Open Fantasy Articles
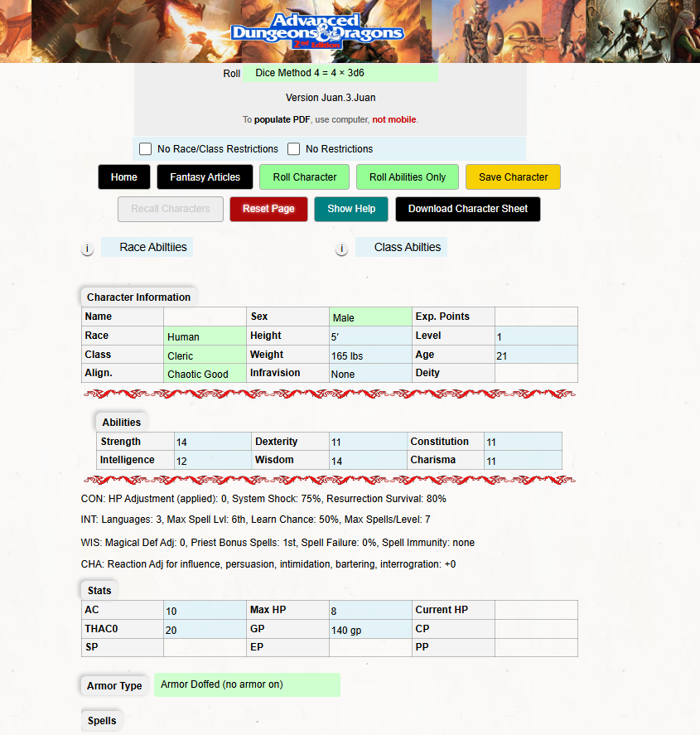The width and height of the screenshot is (700, 735). pyautogui.click(x=205, y=177)
